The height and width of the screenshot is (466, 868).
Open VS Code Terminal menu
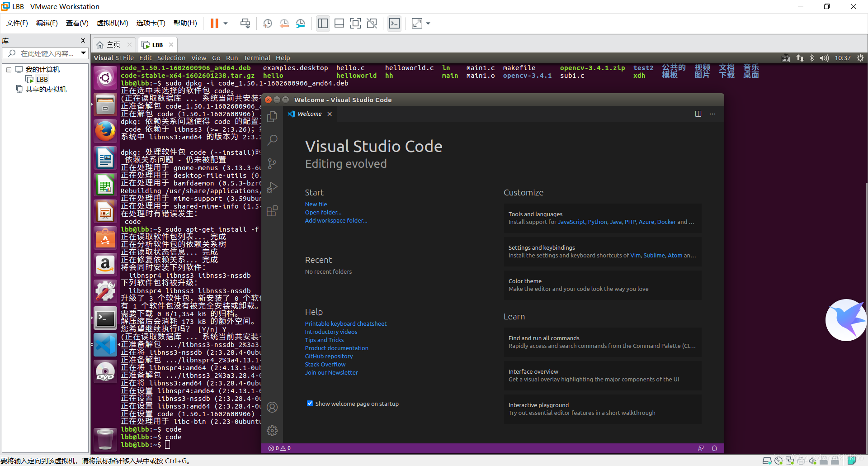(257, 58)
